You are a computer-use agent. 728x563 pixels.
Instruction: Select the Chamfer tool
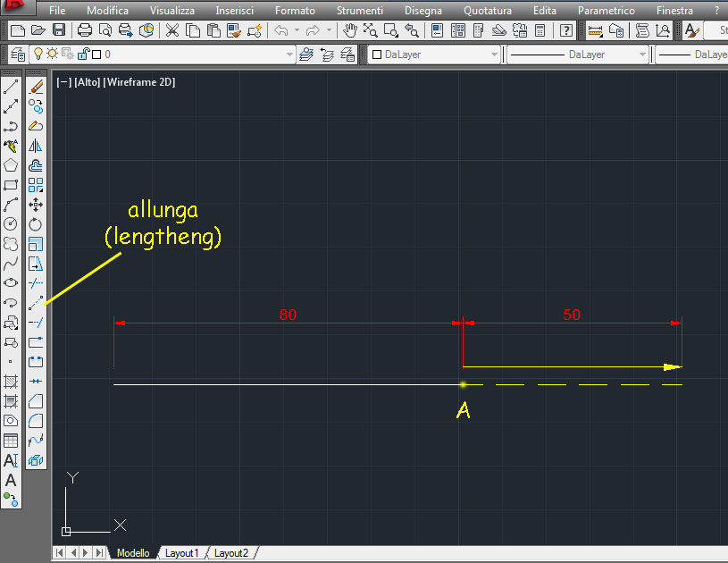[x=36, y=401]
